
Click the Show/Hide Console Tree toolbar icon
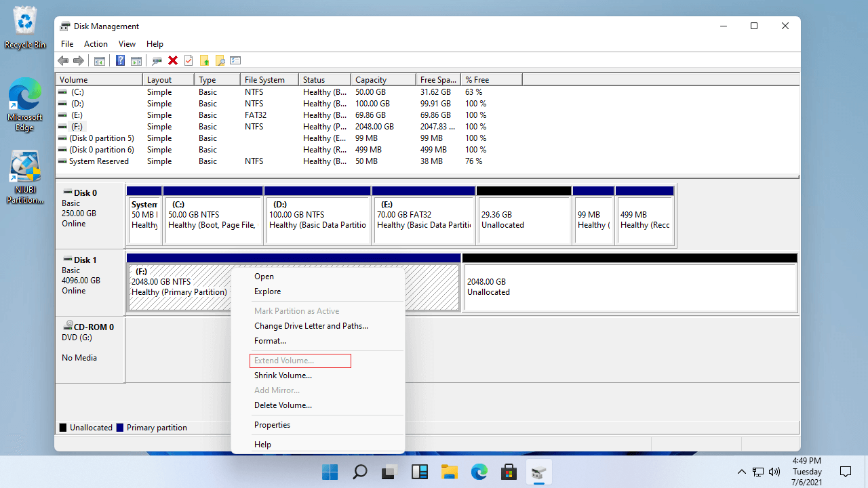(x=100, y=61)
